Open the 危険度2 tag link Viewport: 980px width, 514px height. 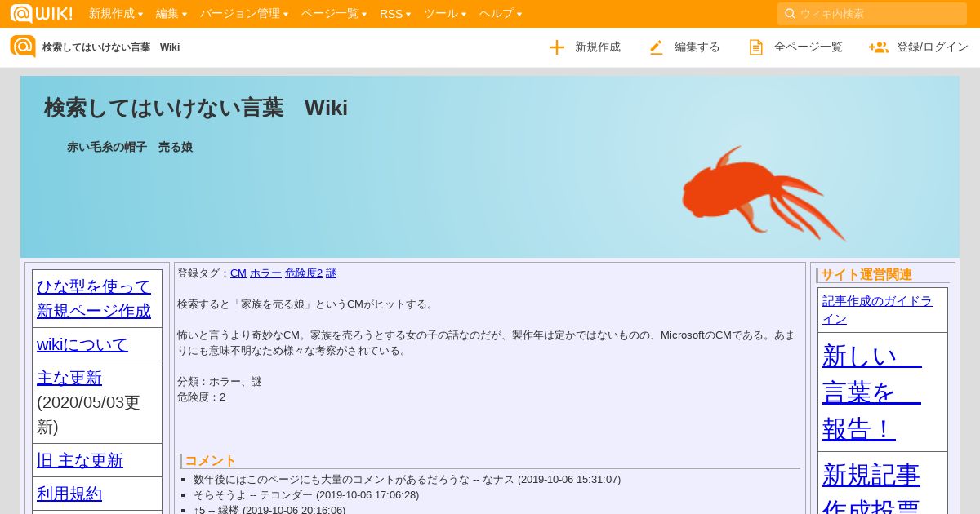pos(304,273)
